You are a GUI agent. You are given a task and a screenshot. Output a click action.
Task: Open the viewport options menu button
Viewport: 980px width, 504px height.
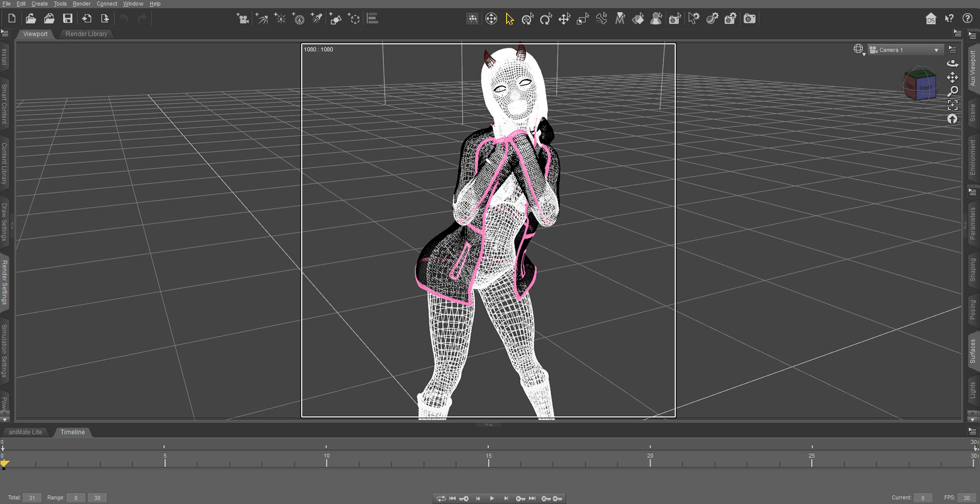click(x=952, y=49)
